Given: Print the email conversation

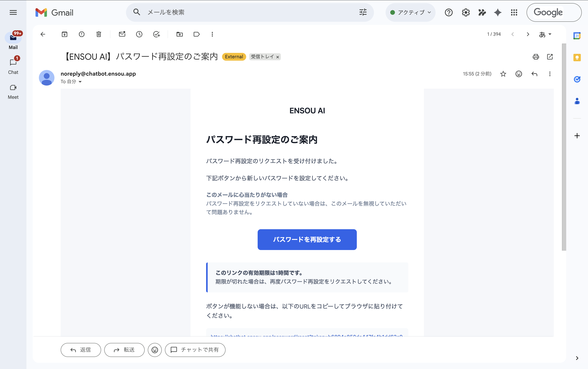Looking at the screenshot, I should (x=536, y=57).
